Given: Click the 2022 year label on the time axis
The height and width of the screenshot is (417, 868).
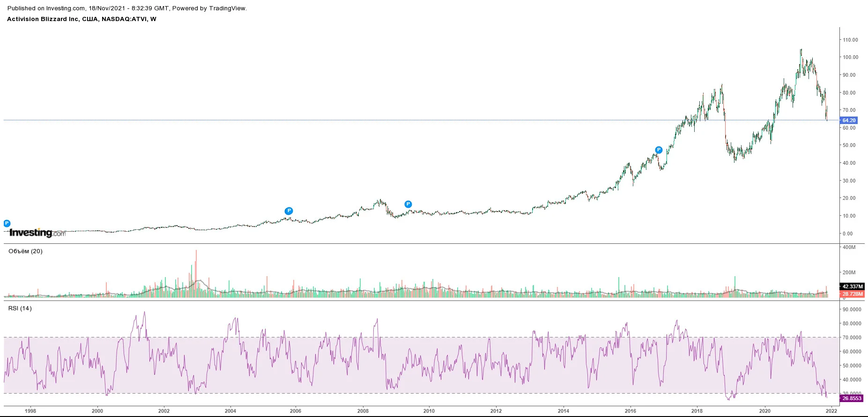Looking at the screenshot, I should point(831,411).
